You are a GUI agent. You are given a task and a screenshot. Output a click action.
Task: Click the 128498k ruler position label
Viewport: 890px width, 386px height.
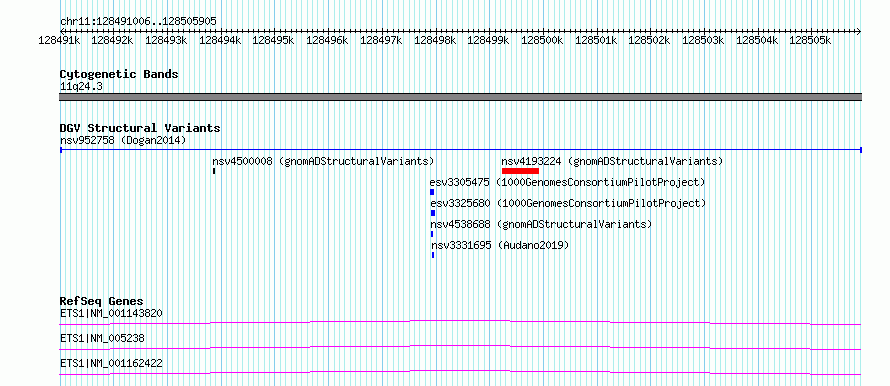pyautogui.click(x=435, y=40)
